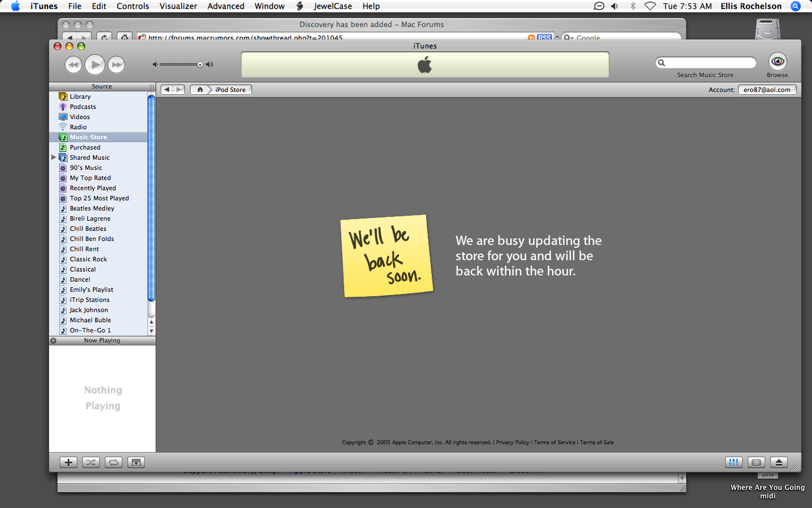812x508 pixels.
Task: Click the Play button in iTunes
Action: (95, 65)
